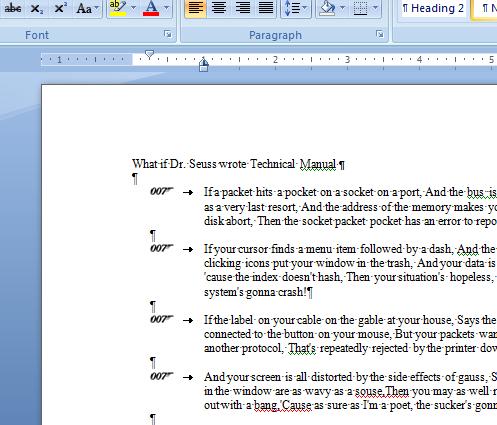The width and height of the screenshot is (497, 425).
Task: Open shading color dropdown arrow
Action: point(342,8)
